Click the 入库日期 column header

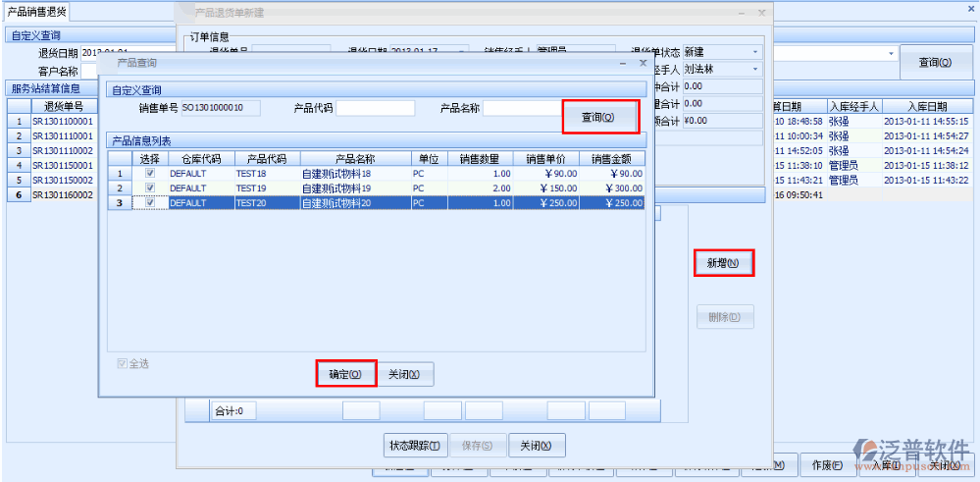coord(927,107)
